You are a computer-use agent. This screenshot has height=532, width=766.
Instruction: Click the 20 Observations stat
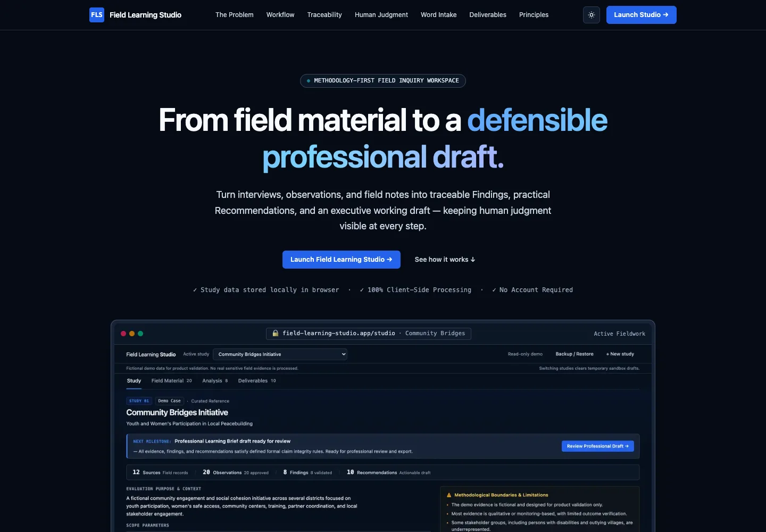pyautogui.click(x=236, y=472)
